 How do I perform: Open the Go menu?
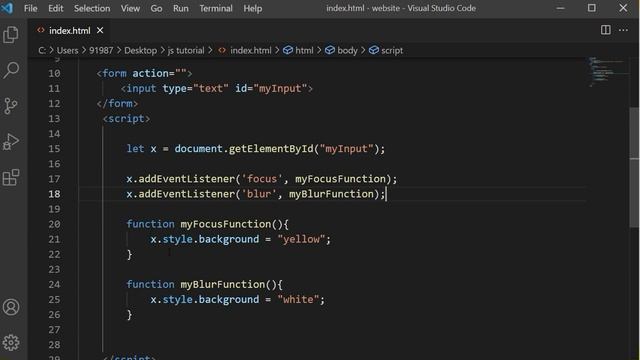tap(156, 8)
